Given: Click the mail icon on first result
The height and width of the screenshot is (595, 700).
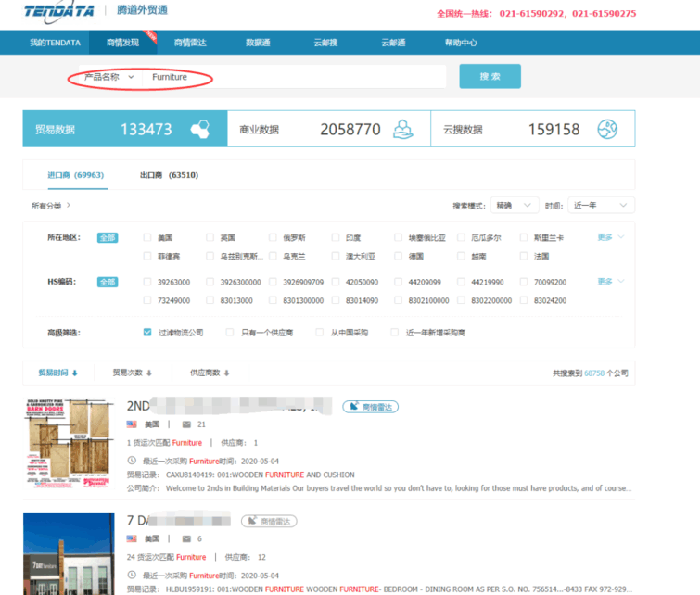Looking at the screenshot, I should click(185, 424).
